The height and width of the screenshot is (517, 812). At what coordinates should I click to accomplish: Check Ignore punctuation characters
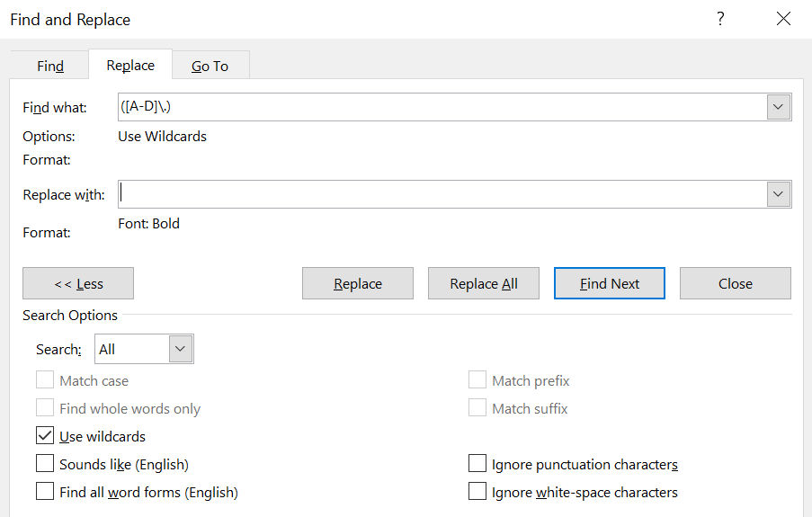[477, 463]
